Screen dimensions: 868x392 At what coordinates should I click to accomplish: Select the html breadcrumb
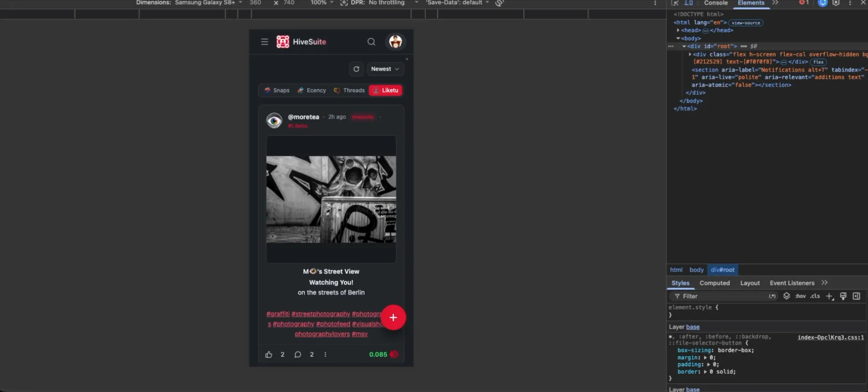click(x=677, y=270)
